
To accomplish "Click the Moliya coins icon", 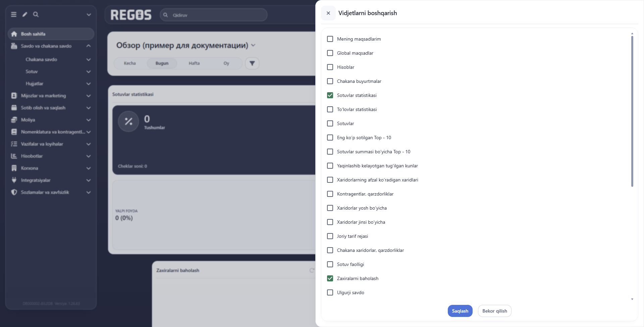I will click(x=14, y=120).
